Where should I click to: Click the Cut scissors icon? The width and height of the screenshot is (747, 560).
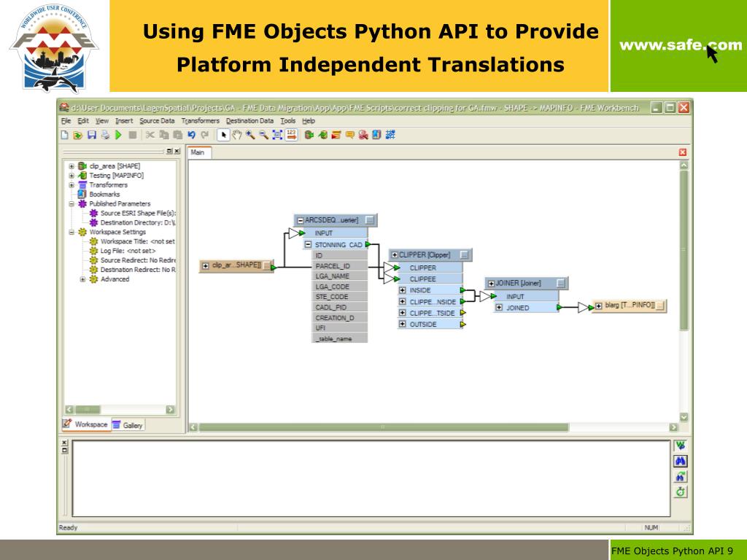pyautogui.click(x=150, y=135)
